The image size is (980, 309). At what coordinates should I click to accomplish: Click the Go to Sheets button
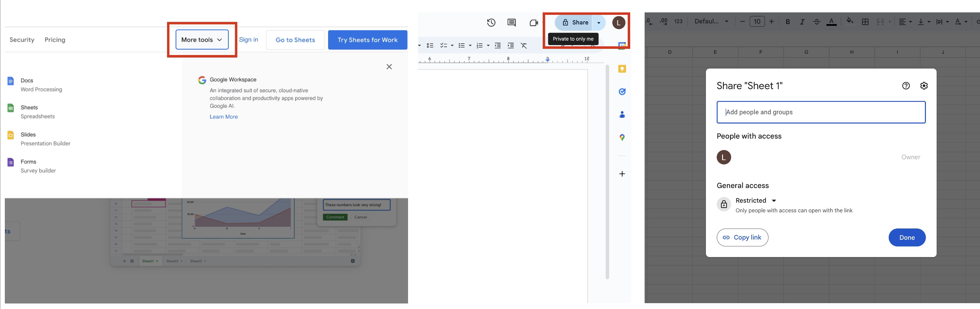(295, 40)
